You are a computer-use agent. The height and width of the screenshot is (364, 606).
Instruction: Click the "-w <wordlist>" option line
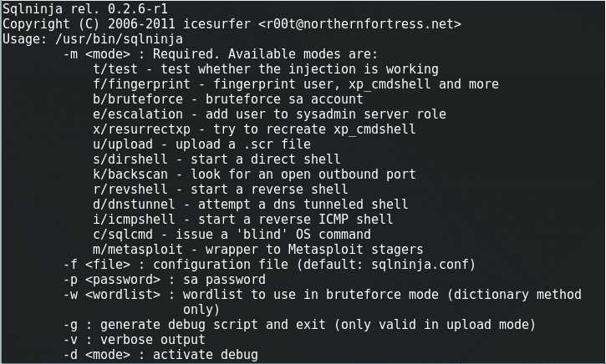[322, 295]
